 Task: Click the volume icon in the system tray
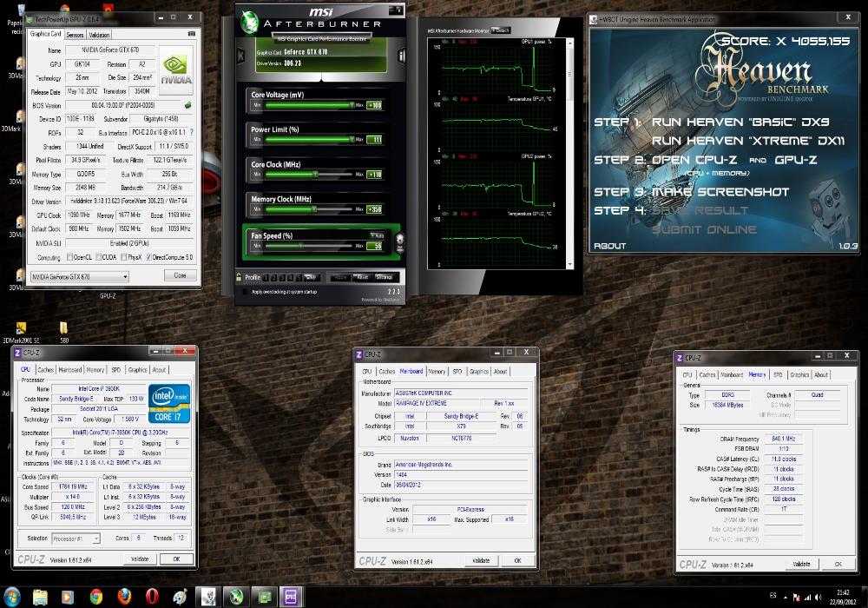click(818, 597)
